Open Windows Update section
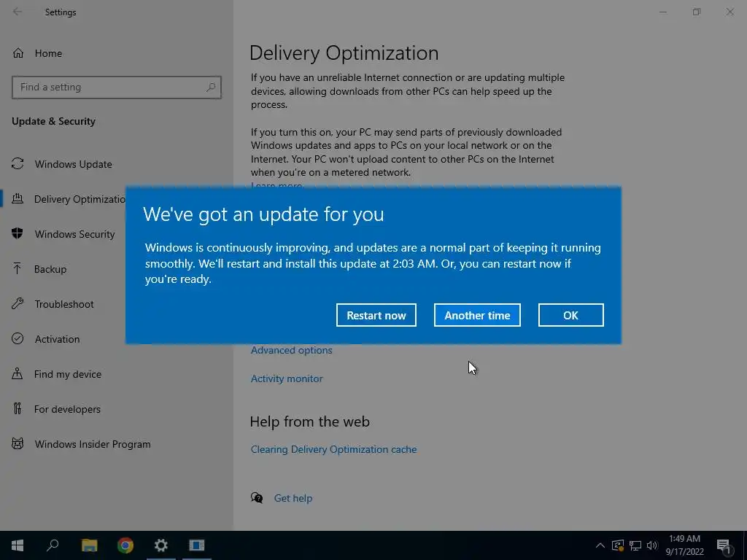Viewport: 747px width, 560px height. pyautogui.click(x=74, y=164)
